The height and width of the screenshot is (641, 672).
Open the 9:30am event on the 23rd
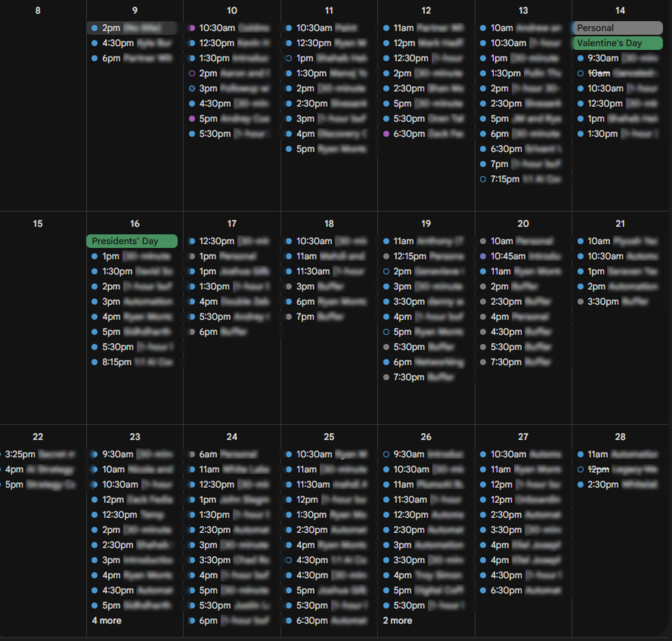pos(132,454)
